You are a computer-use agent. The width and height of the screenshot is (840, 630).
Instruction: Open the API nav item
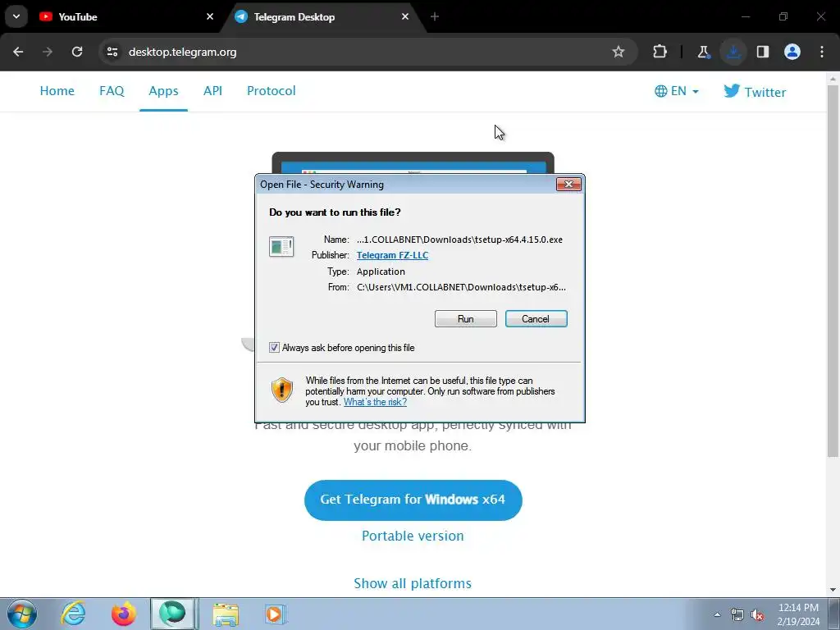212,90
